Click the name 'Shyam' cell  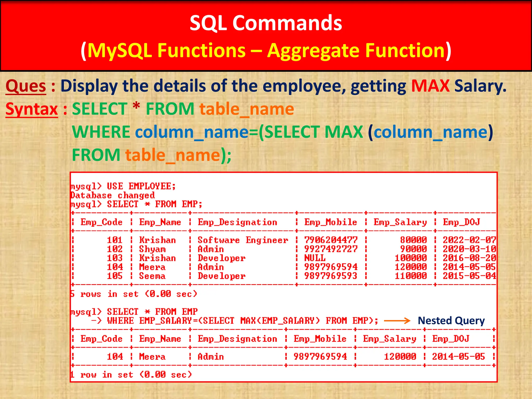(152, 249)
